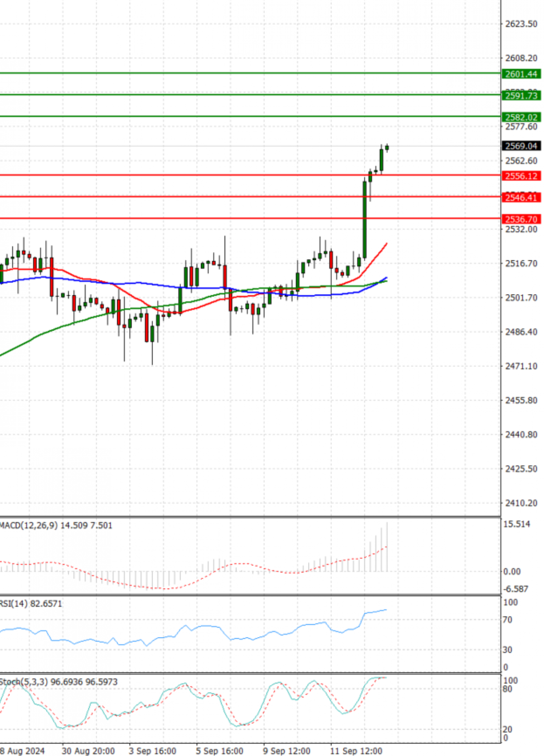
Task: Click the Stochastic 80 level axis label
Action: 507,689
